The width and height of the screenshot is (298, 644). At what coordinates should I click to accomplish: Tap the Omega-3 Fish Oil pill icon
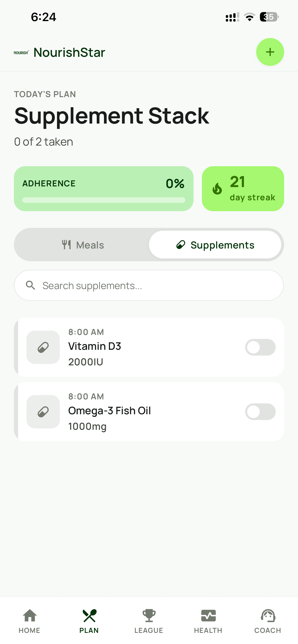tap(43, 411)
